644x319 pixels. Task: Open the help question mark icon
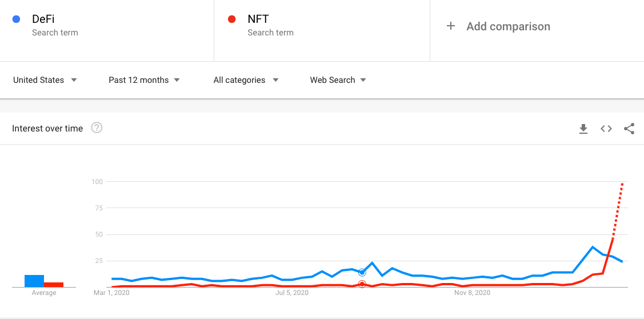[97, 128]
